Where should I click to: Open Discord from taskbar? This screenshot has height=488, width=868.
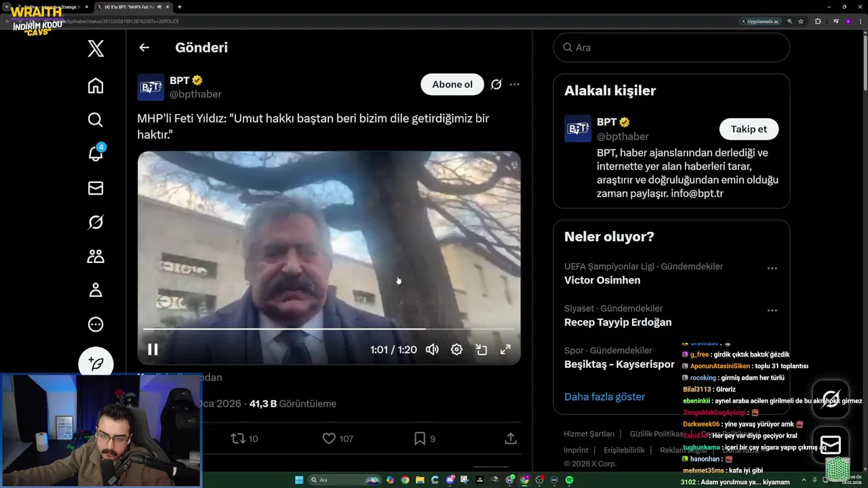(x=450, y=480)
